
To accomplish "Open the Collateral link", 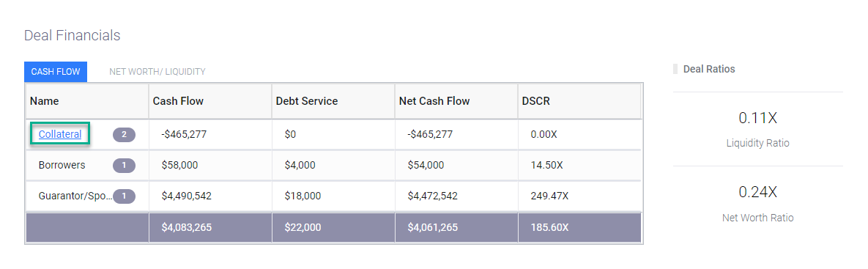I will coord(60,134).
